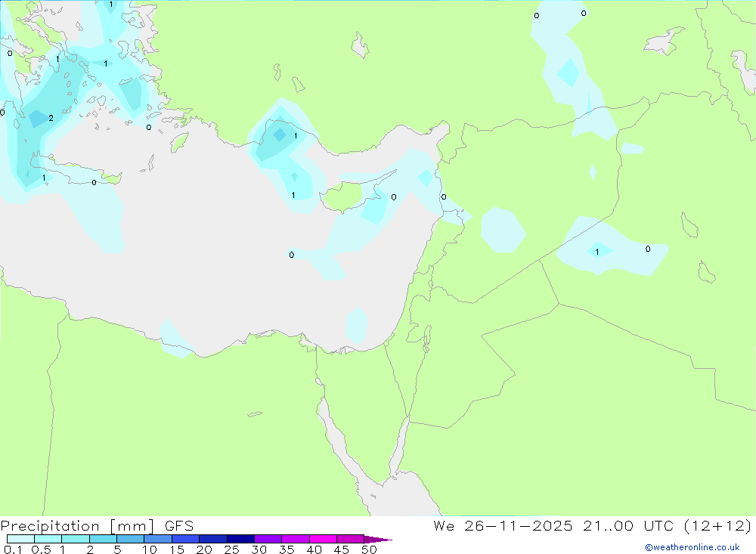The height and width of the screenshot is (554, 756).
Task: Click the '20' legend scale value
Action: click(x=204, y=549)
